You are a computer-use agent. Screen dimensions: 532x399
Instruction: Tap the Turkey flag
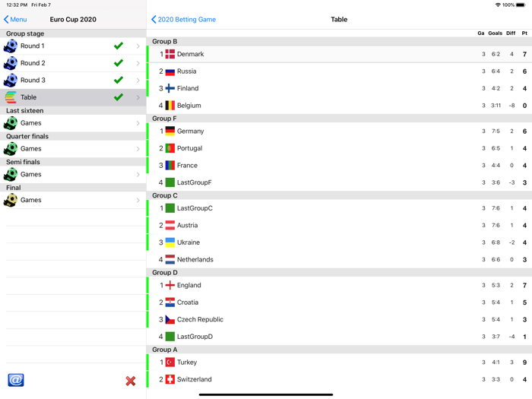point(170,363)
